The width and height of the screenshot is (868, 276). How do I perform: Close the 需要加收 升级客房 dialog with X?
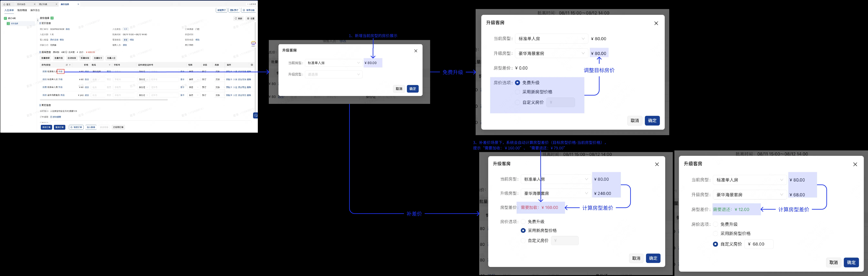pos(657,164)
